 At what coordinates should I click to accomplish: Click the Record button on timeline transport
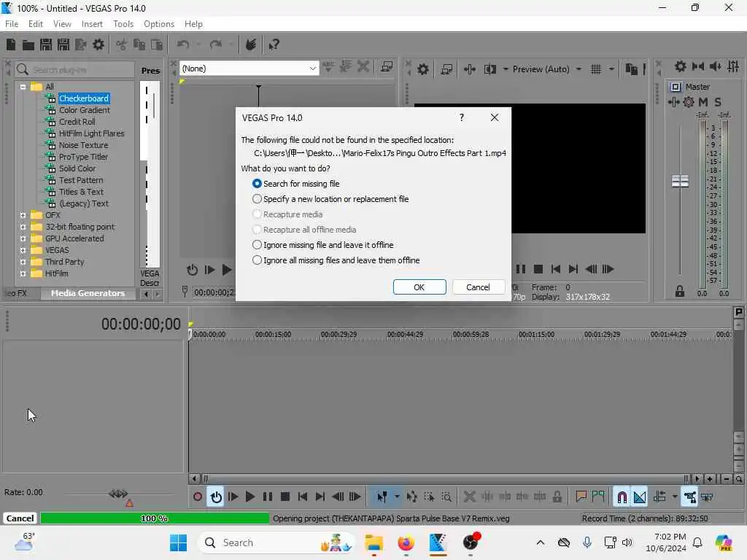(x=198, y=497)
